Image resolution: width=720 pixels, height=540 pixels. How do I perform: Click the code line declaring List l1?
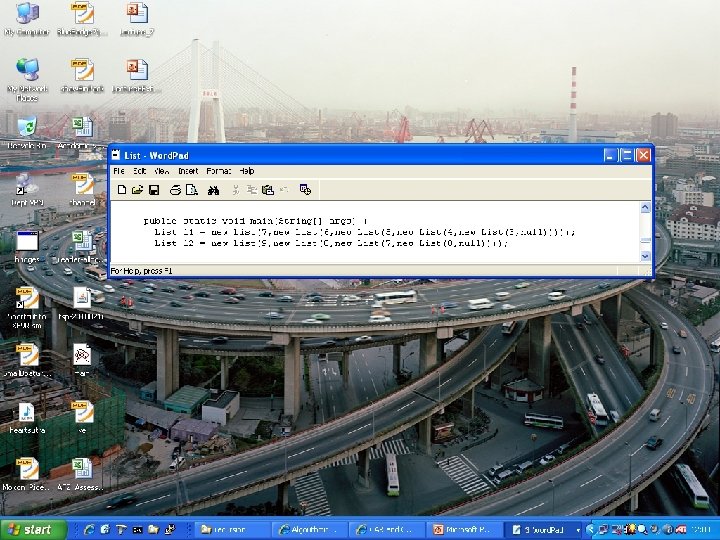[x=365, y=232]
